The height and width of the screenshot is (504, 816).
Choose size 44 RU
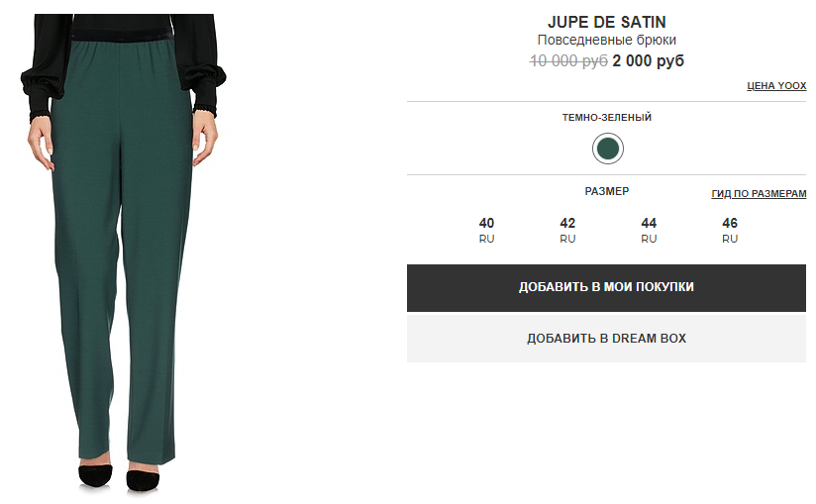point(649,231)
